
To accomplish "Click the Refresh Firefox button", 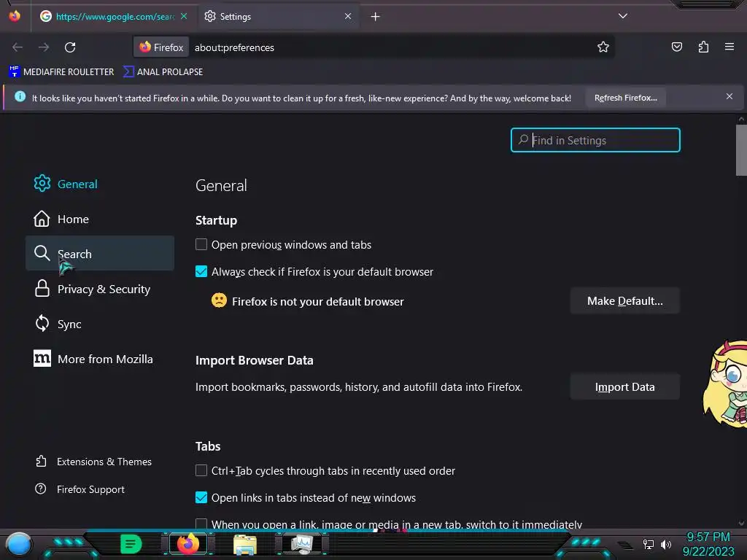I will 625,98.
